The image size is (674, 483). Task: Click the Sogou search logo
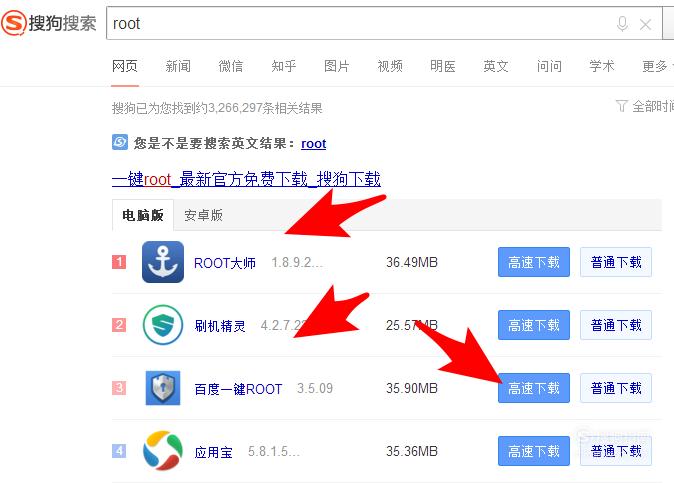point(49,23)
